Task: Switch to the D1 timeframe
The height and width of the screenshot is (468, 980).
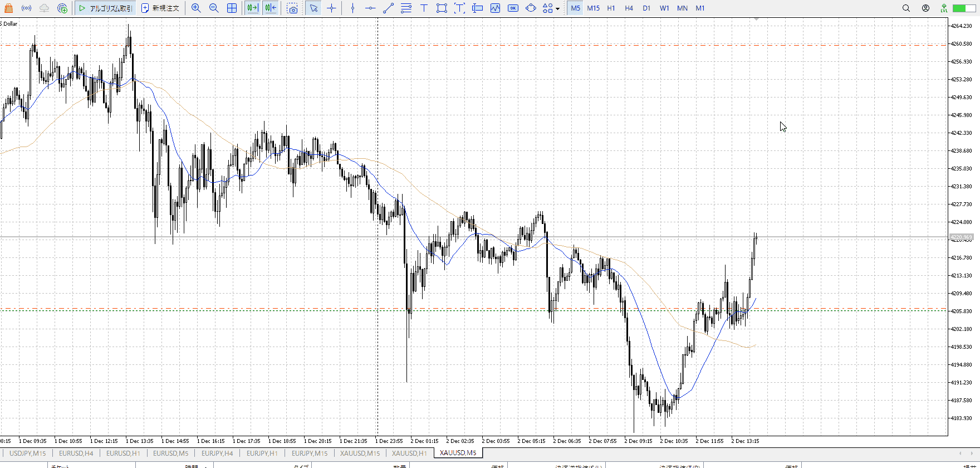Action: pos(646,8)
